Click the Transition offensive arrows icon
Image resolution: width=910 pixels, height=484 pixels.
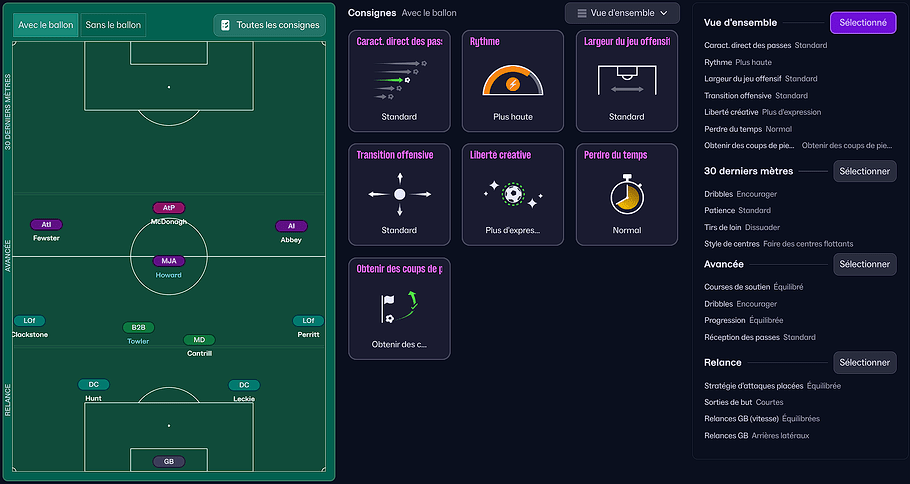[x=399, y=194]
